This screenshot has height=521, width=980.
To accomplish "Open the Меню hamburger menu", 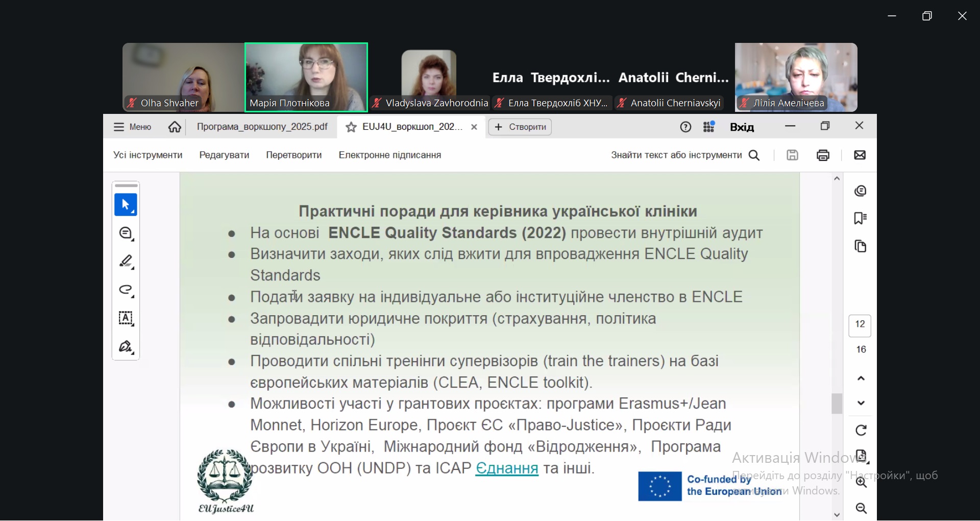I will point(132,127).
